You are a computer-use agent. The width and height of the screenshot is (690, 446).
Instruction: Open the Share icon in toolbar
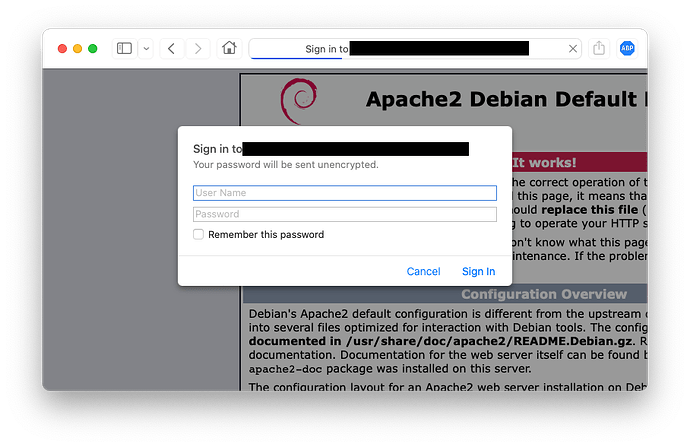click(x=599, y=48)
